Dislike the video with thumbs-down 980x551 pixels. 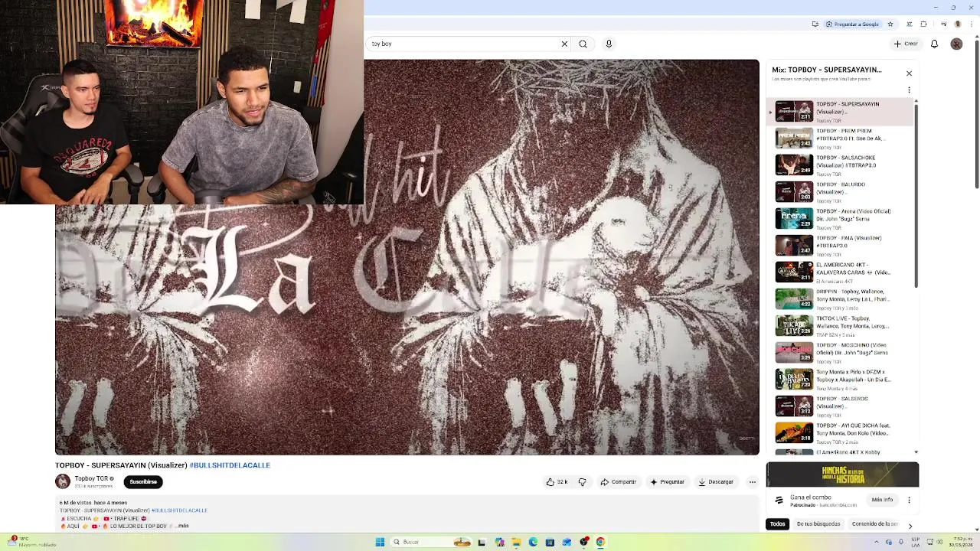point(582,482)
